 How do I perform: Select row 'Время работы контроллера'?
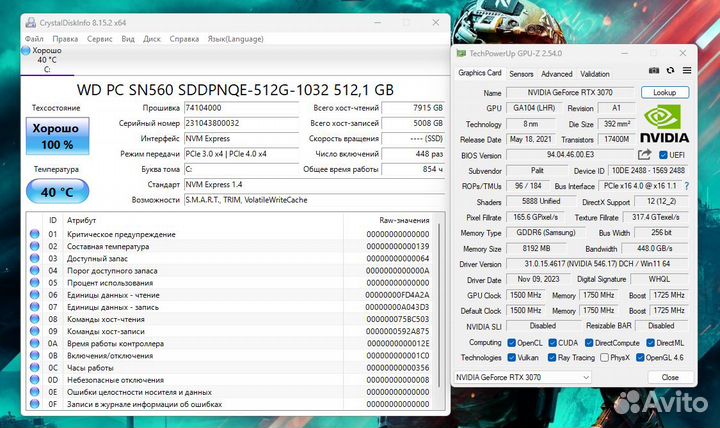(232, 344)
